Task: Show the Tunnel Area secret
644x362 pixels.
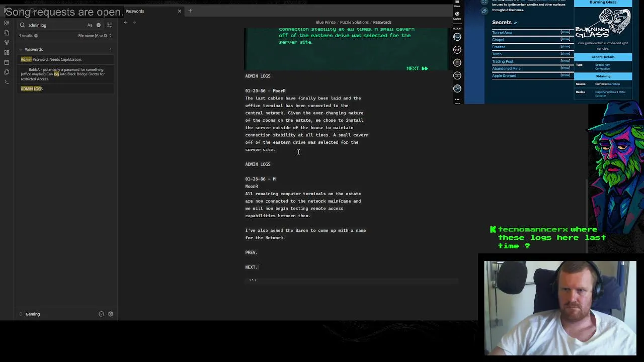Action: coord(565,32)
